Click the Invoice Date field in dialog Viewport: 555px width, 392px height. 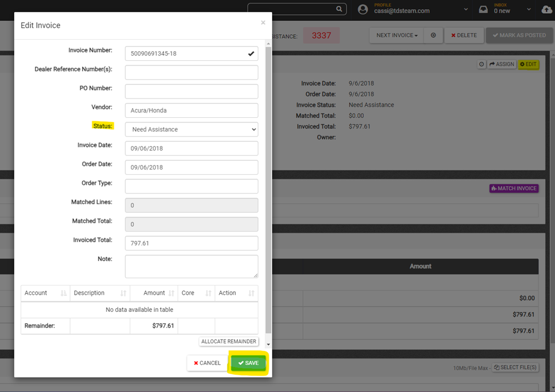coord(191,148)
